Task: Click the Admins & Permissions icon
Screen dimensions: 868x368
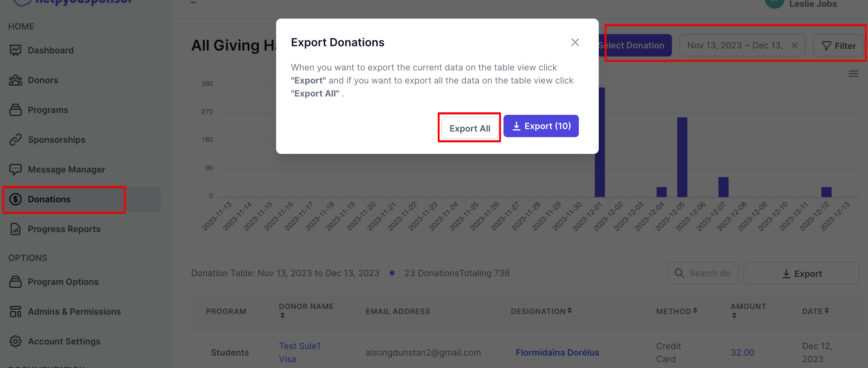Action: pos(16,312)
